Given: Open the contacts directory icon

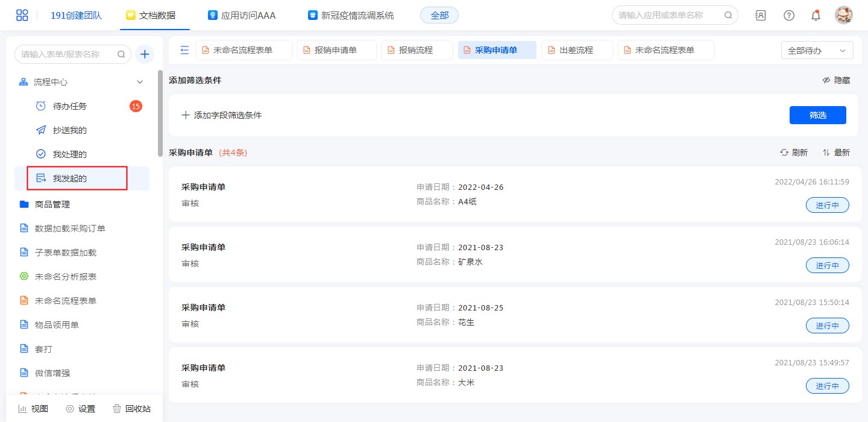Looking at the screenshot, I should [761, 15].
